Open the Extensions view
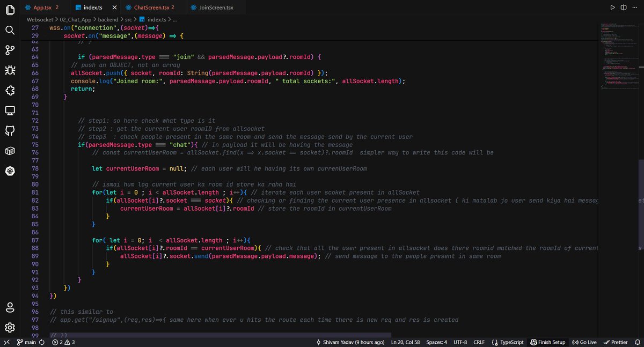This screenshot has height=347, width=644. click(10, 91)
